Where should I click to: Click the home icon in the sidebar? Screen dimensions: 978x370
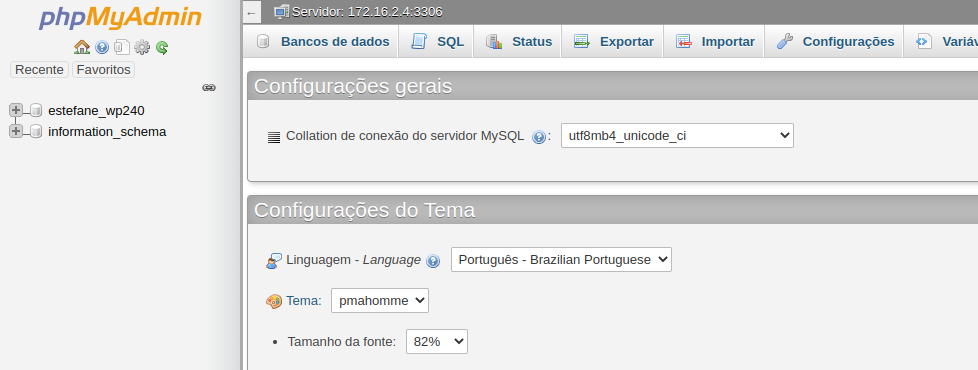[x=82, y=47]
